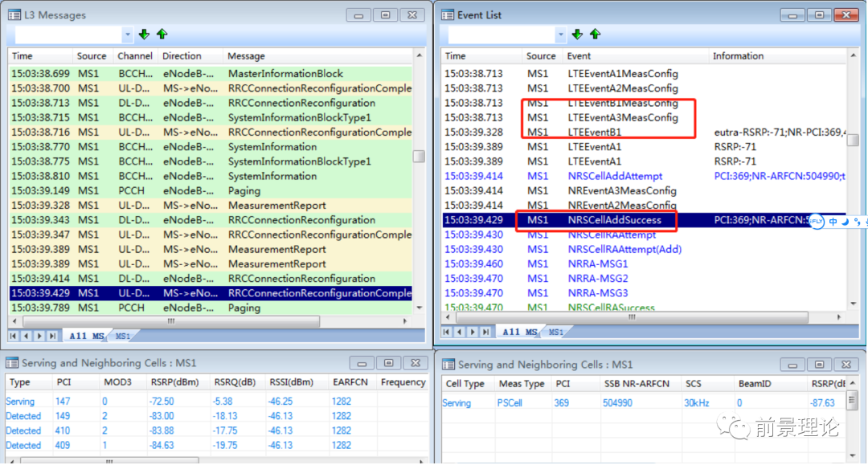Select the LTEEventB1 event row
Screen dimensions: 868x465
644,133
